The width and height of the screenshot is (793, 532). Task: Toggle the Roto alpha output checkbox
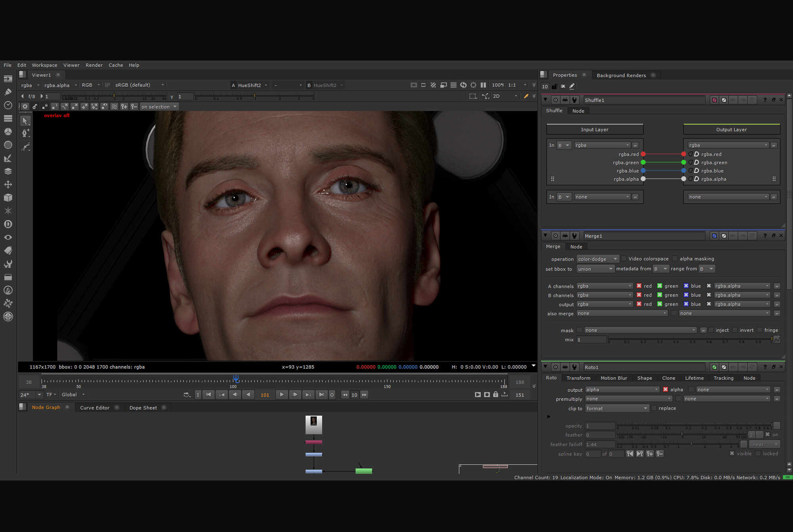665,389
